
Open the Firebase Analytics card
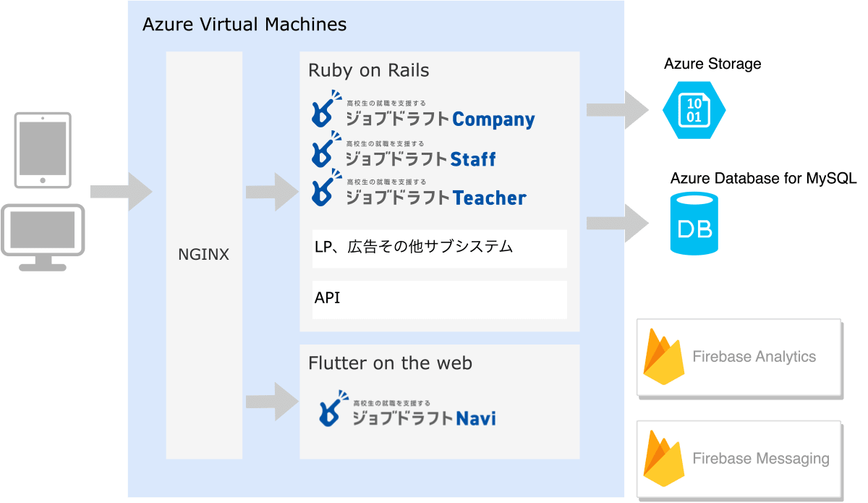[740, 358]
